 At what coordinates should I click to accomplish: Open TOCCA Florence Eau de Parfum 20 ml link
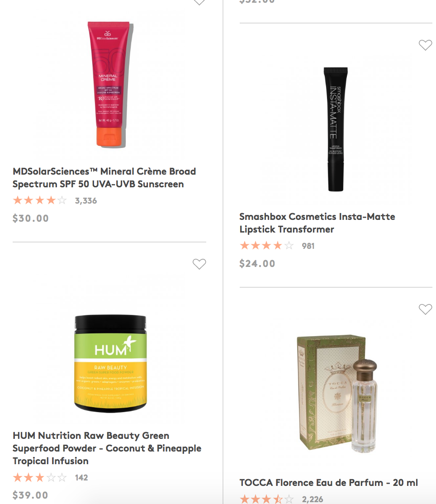(x=328, y=482)
